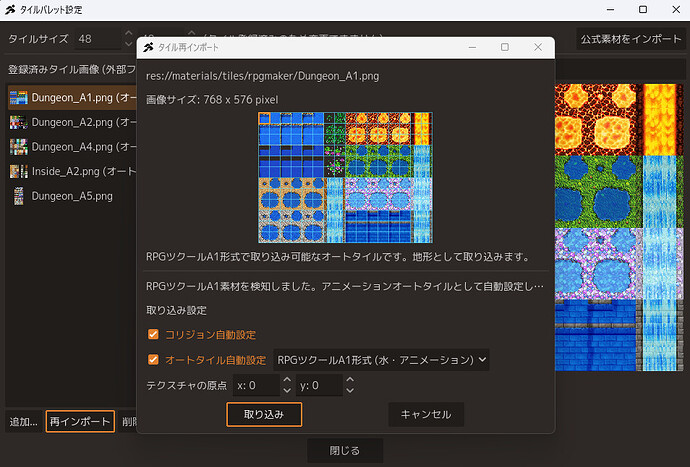This screenshot has height=467, width=690.
Task: Click the tileset preview image in dialog
Action: [x=345, y=177]
